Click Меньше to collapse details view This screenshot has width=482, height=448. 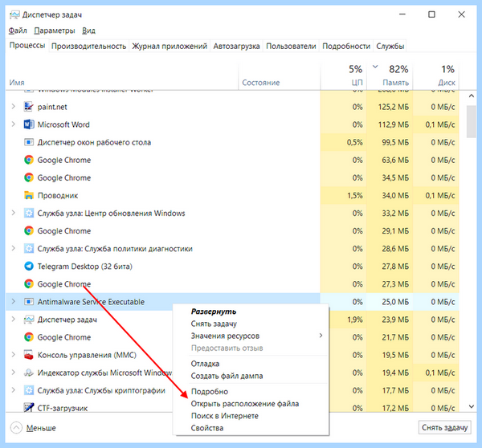pos(33,428)
